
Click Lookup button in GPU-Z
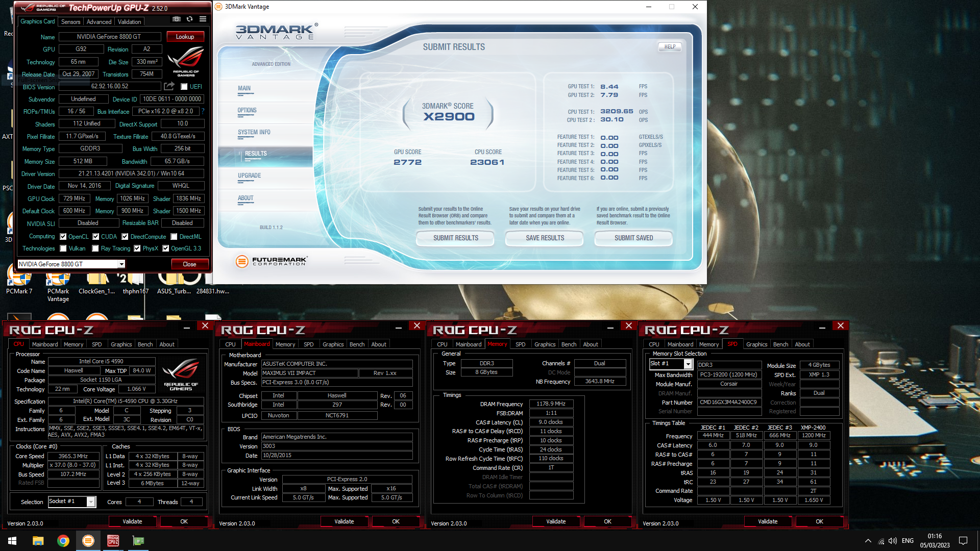185,37
